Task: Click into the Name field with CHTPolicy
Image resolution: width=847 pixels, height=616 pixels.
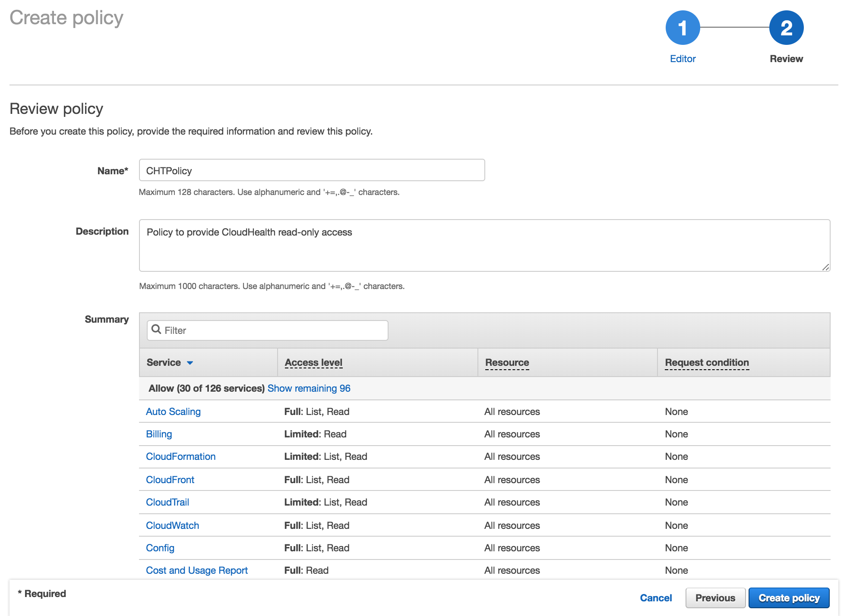Action: click(x=312, y=170)
